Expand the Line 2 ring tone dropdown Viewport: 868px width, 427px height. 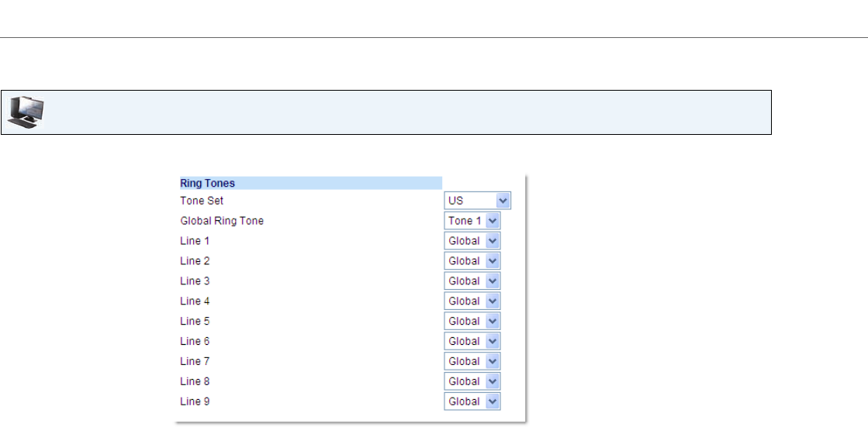coord(472,260)
